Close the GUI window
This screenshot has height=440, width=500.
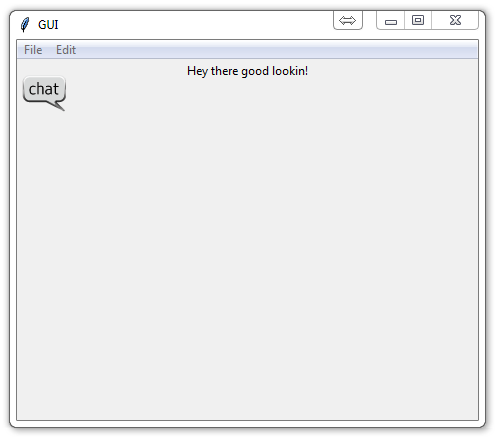coord(455,20)
